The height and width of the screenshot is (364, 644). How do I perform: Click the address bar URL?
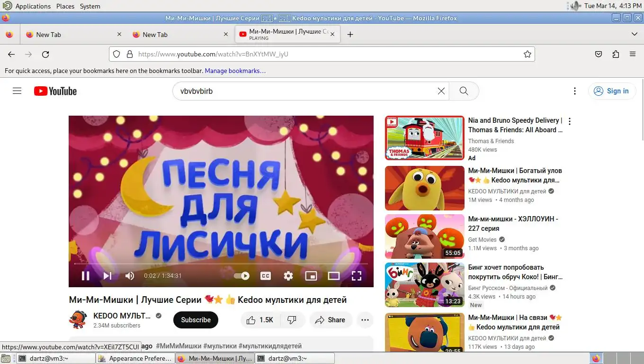tap(213, 54)
